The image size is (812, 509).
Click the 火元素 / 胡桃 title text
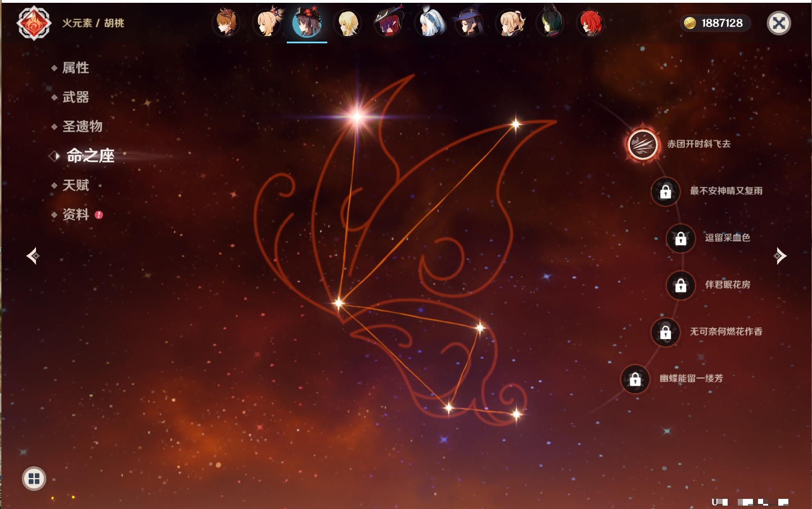point(93,23)
